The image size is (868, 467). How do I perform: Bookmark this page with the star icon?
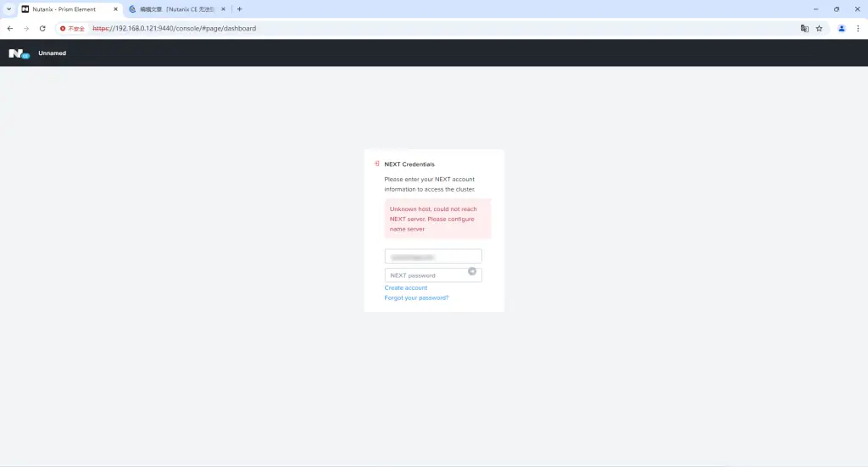click(x=819, y=28)
